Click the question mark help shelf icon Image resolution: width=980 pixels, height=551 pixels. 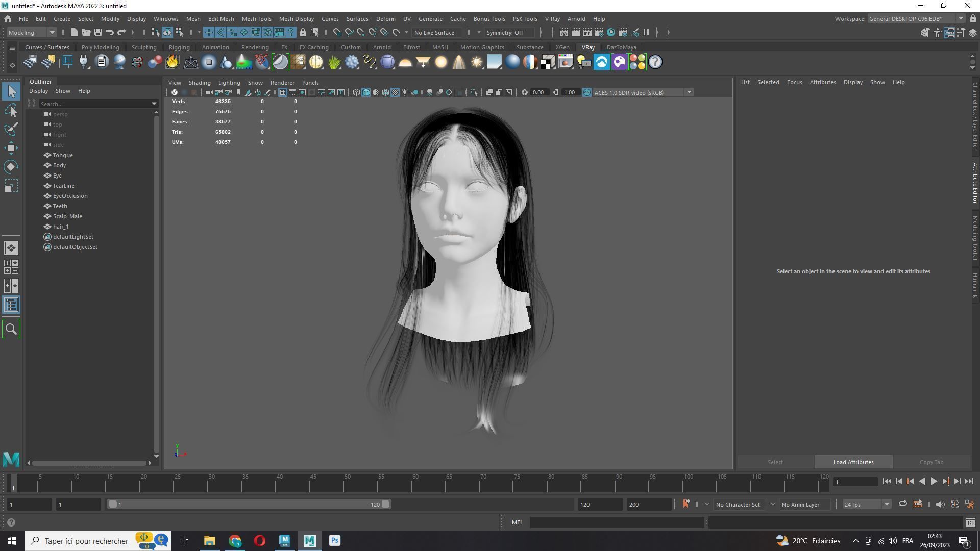click(655, 62)
